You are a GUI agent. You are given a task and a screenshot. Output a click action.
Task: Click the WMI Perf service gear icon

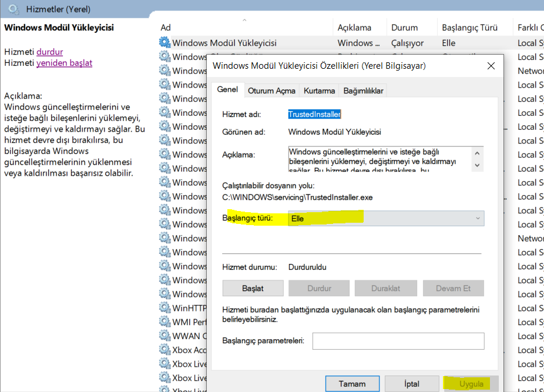[x=165, y=321]
